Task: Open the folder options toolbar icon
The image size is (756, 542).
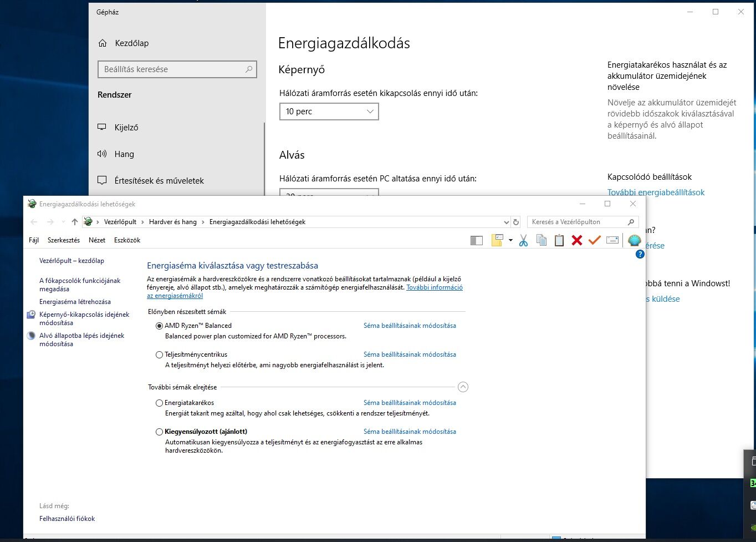Action: click(x=497, y=240)
